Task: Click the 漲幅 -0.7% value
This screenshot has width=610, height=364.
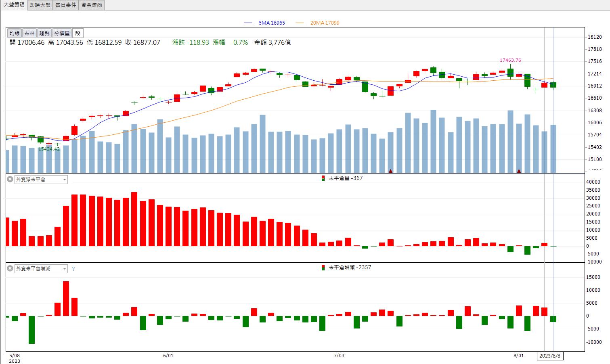Action: pos(231,42)
